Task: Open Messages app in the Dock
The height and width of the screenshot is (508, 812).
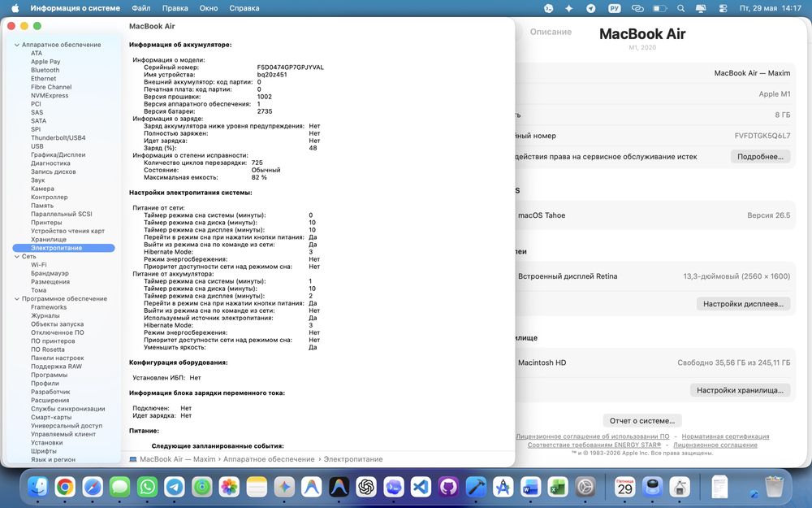Action: point(119,487)
